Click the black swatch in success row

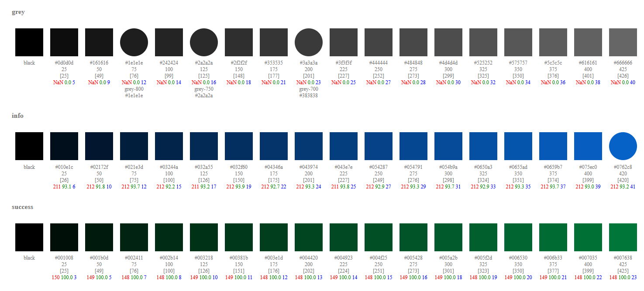(x=29, y=237)
